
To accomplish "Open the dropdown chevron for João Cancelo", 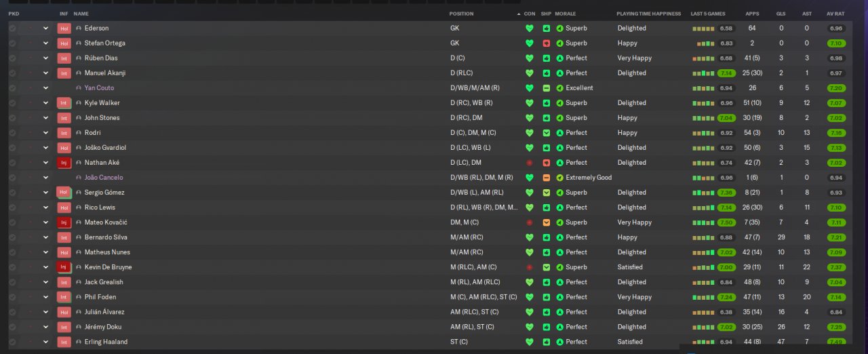I will 46,178.
